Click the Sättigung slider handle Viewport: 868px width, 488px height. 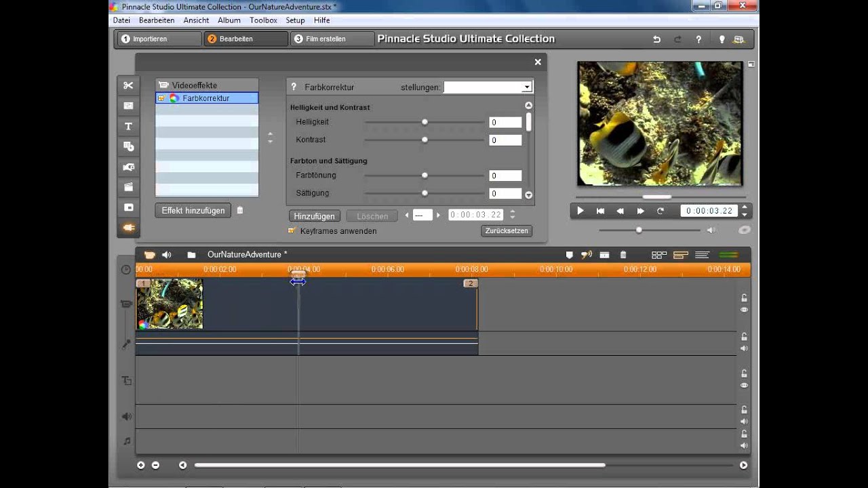425,193
